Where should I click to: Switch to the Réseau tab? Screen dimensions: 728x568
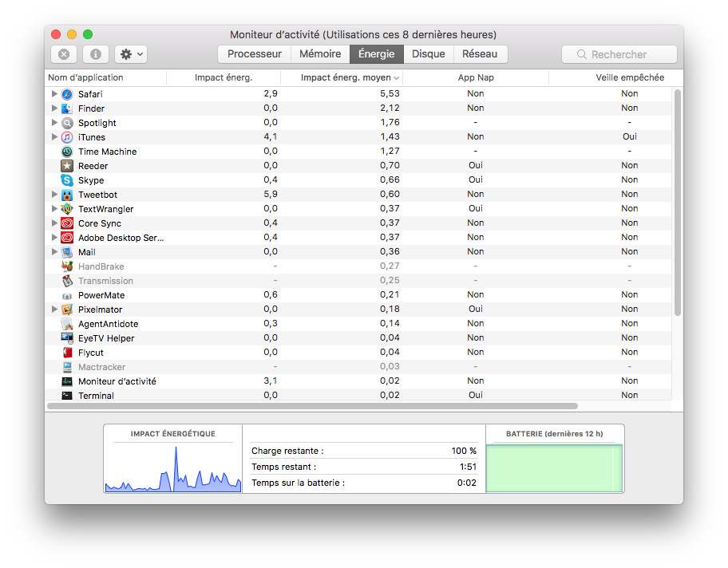tap(480, 53)
